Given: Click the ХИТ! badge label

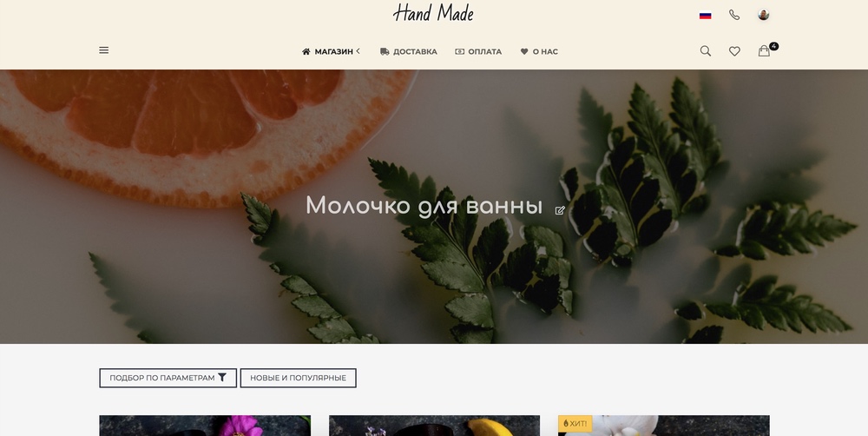Looking at the screenshot, I should click(575, 423).
